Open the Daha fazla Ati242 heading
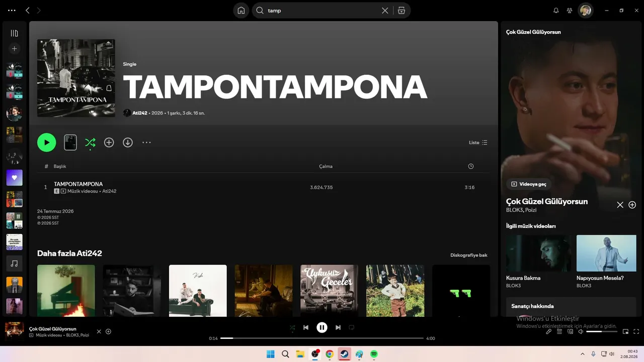644x362 pixels. pyautogui.click(x=69, y=253)
